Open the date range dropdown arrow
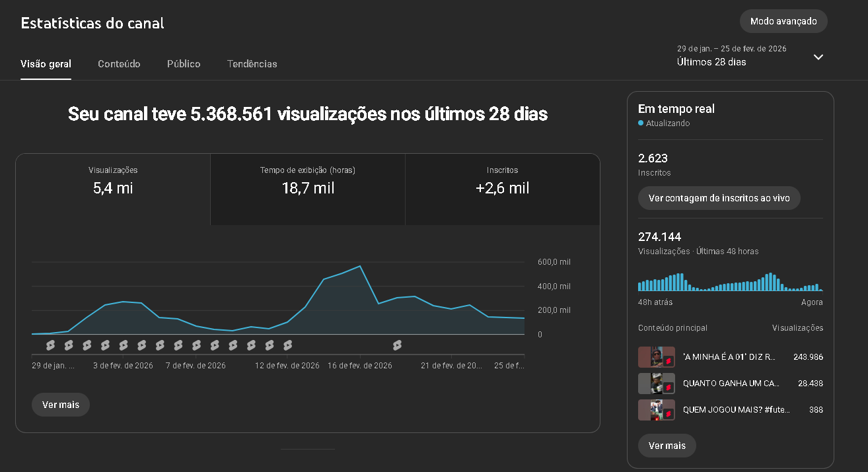Viewport: 868px width, 472px height. pyautogui.click(x=818, y=57)
